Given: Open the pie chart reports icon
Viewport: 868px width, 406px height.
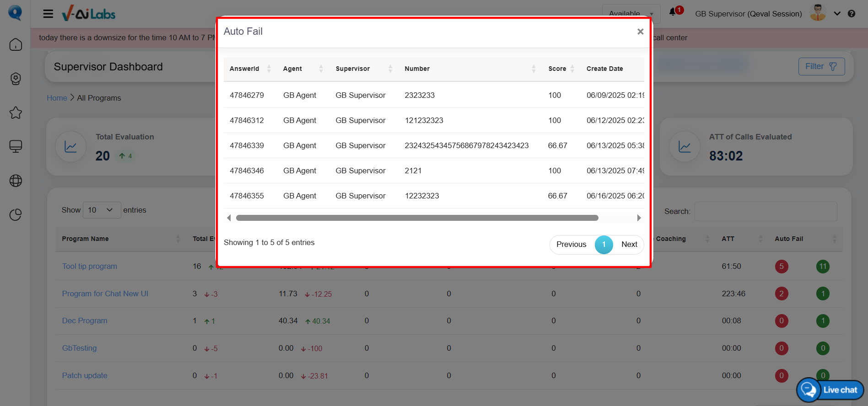Looking at the screenshot, I should pyautogui.click(x=16, y=214).
